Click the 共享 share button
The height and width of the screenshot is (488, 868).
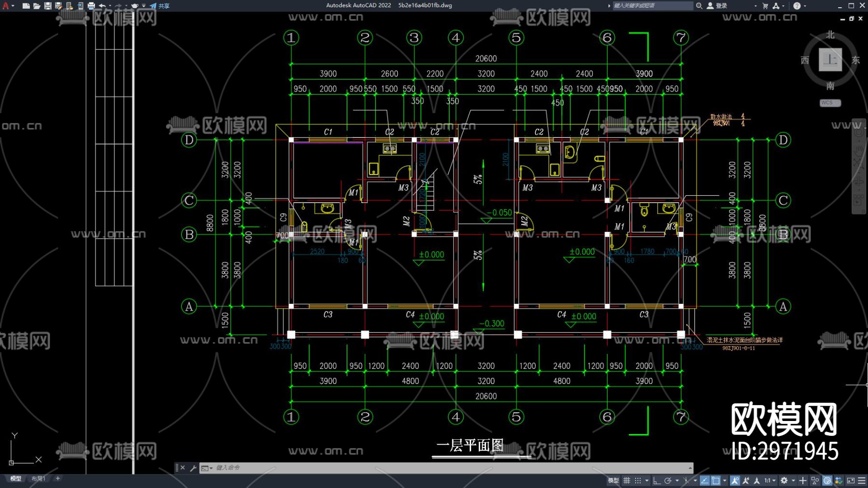coord(163,5)
